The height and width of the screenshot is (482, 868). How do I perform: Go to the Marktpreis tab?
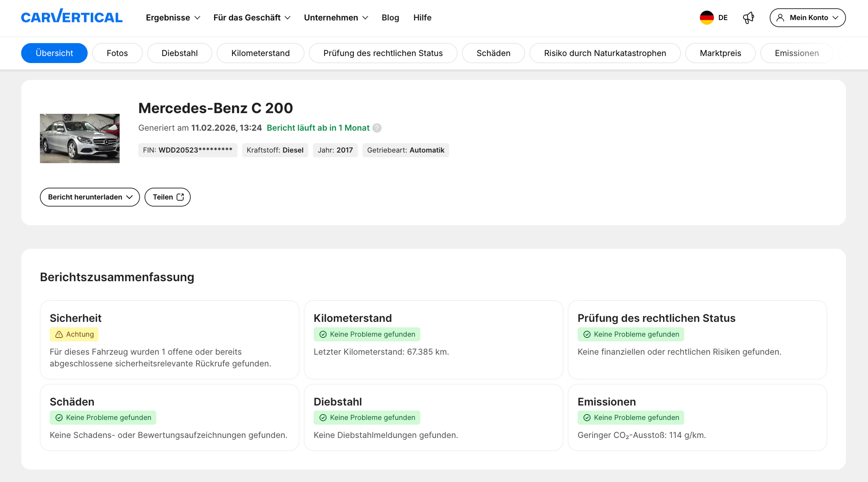pyautogui.click(x=720, y=53)
